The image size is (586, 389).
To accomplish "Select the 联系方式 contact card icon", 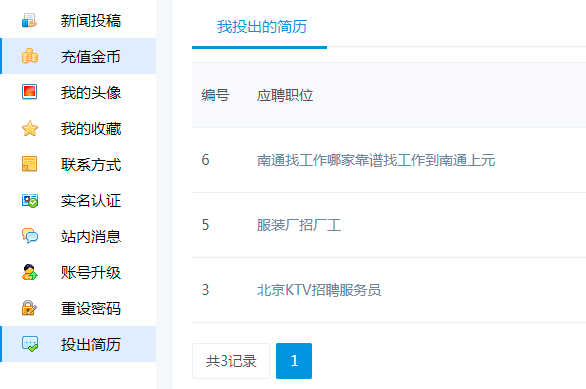I will (x=30, y=164).
